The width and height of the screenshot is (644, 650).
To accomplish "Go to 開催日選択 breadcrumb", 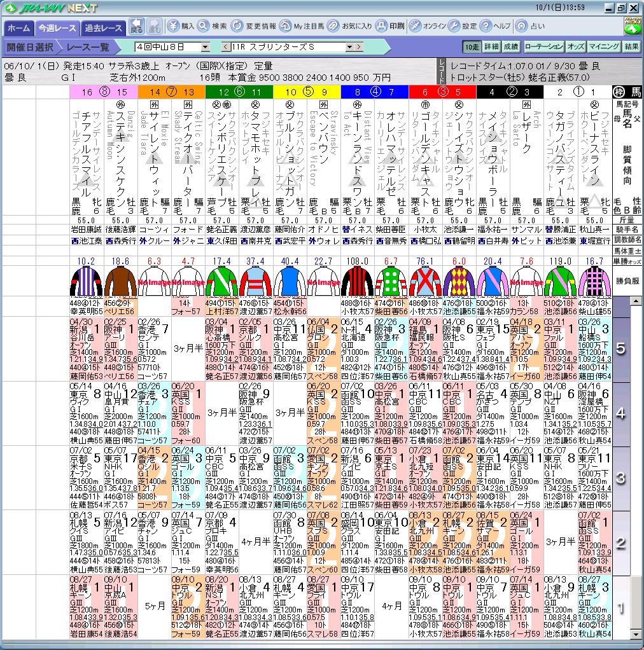I will [30, 47].
